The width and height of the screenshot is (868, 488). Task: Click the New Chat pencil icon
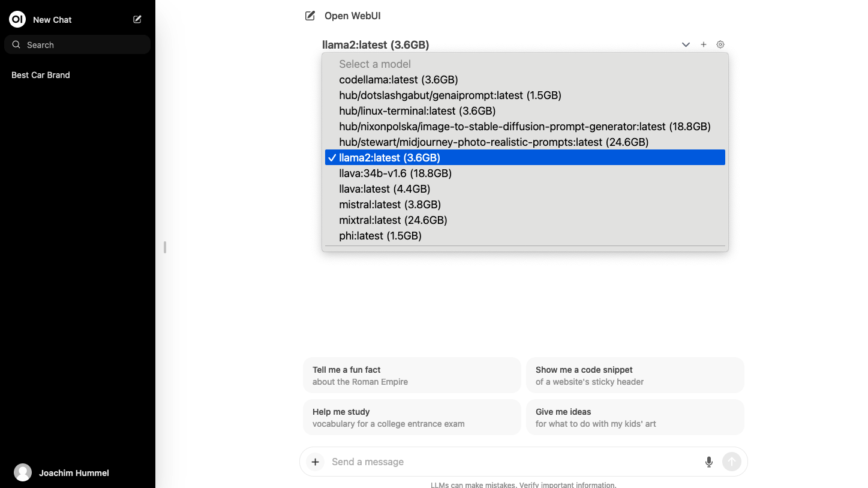point(137,19)
